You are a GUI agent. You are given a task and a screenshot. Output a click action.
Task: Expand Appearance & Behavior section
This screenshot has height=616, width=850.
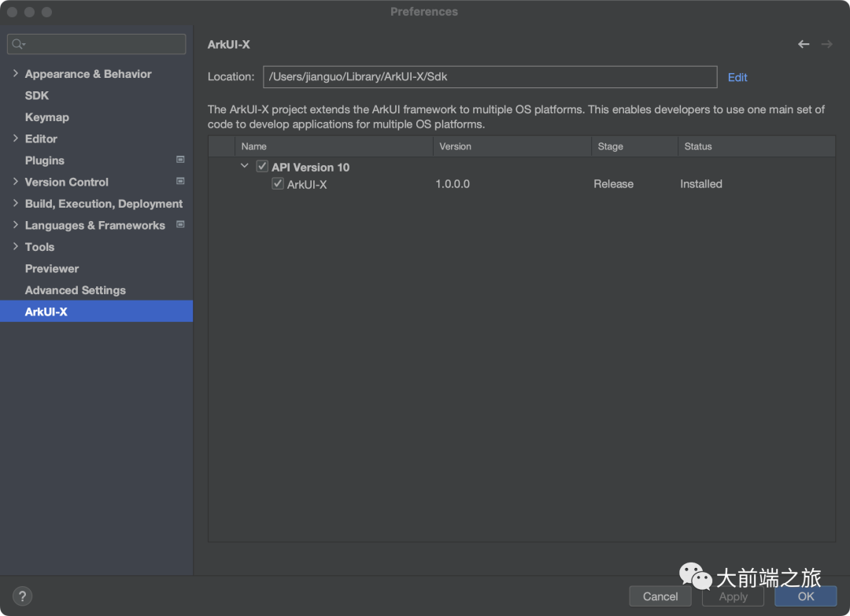(x=15, y=73)
